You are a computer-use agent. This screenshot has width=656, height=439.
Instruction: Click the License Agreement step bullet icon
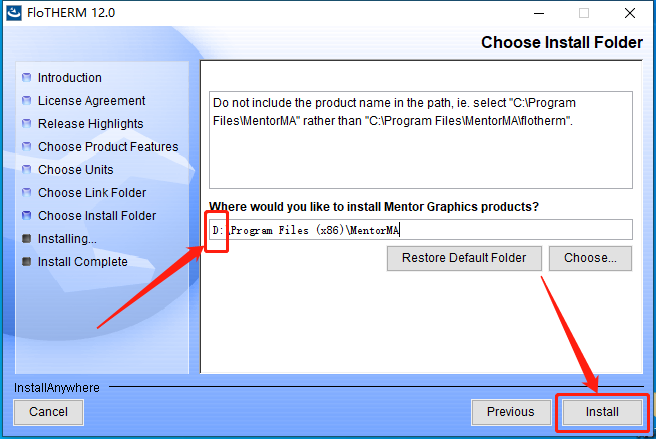click(x=26, y=100)
